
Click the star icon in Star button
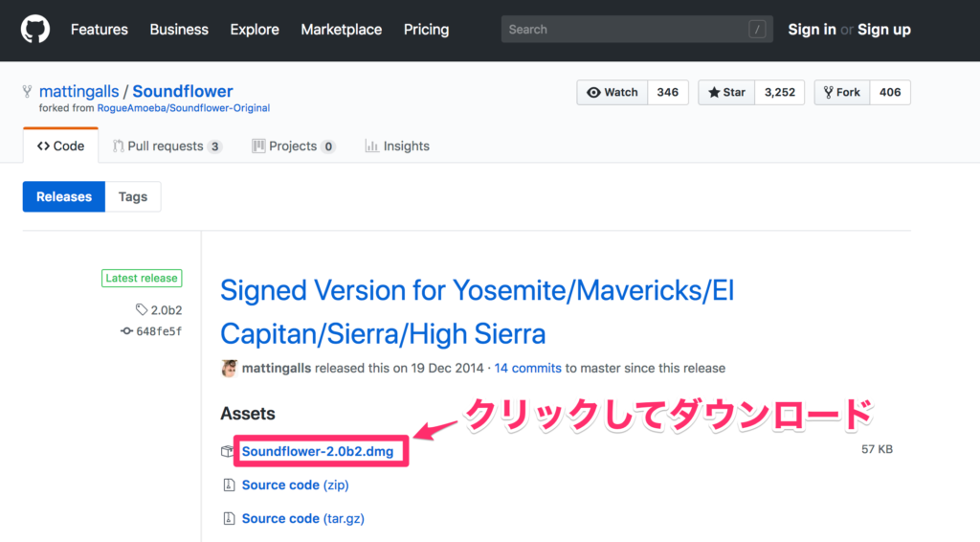click(714, 93)
